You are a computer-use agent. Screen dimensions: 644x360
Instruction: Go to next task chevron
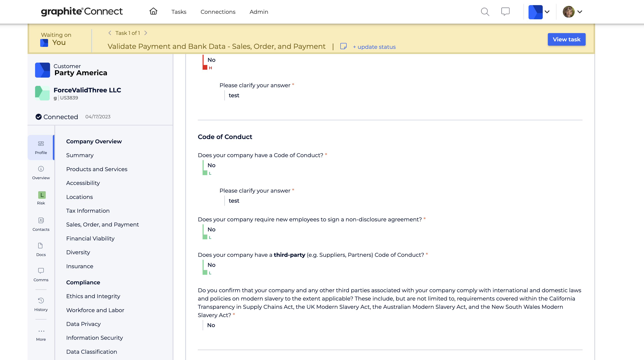[x=146, y=33]
